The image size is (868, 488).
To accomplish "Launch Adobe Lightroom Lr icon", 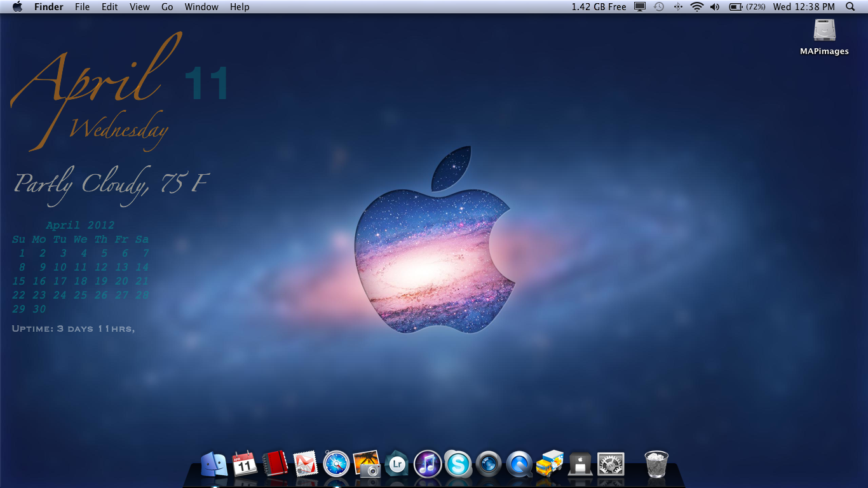I will coord(397,464).
